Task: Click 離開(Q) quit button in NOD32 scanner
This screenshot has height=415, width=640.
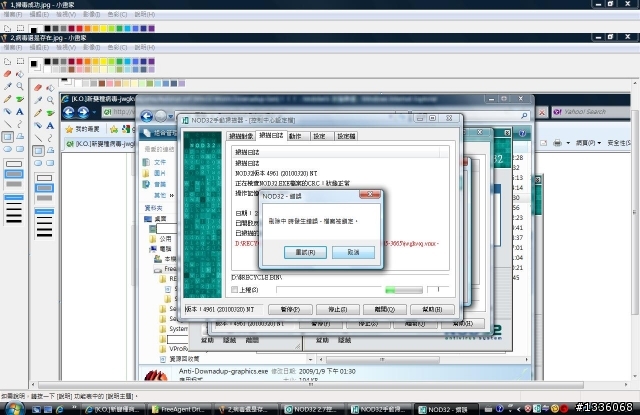Action: (385, 310)
